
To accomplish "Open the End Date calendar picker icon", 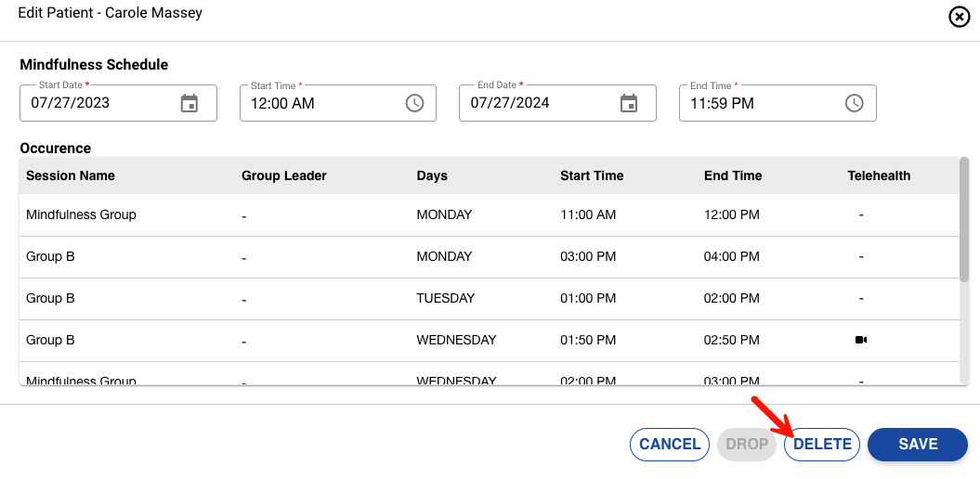I will click(x=629, y=103).
